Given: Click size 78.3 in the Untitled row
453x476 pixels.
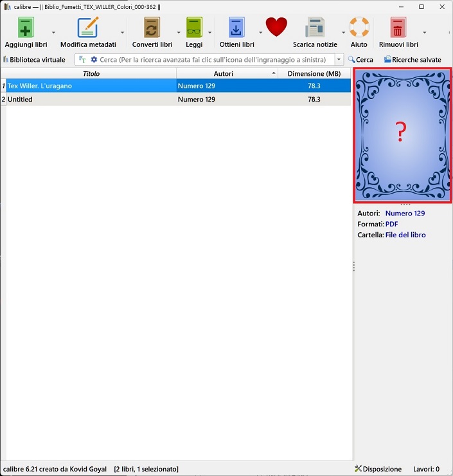Looking at the screenshot, I should [314, 99].
